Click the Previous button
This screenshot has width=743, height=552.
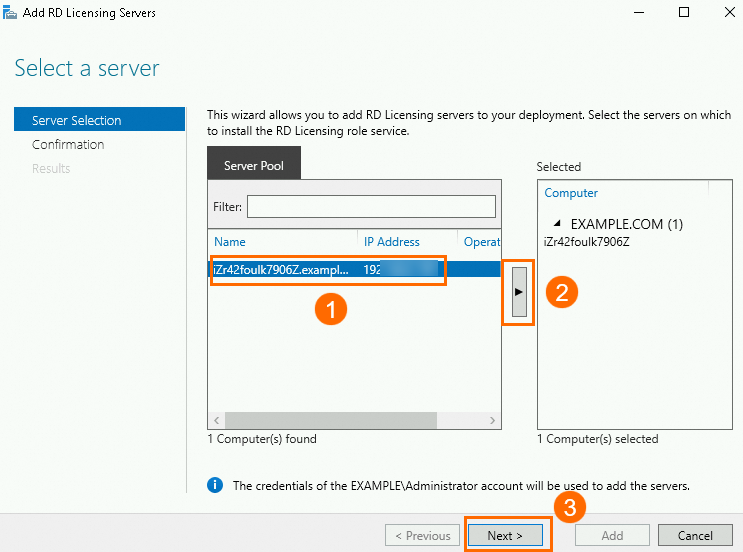423,535
